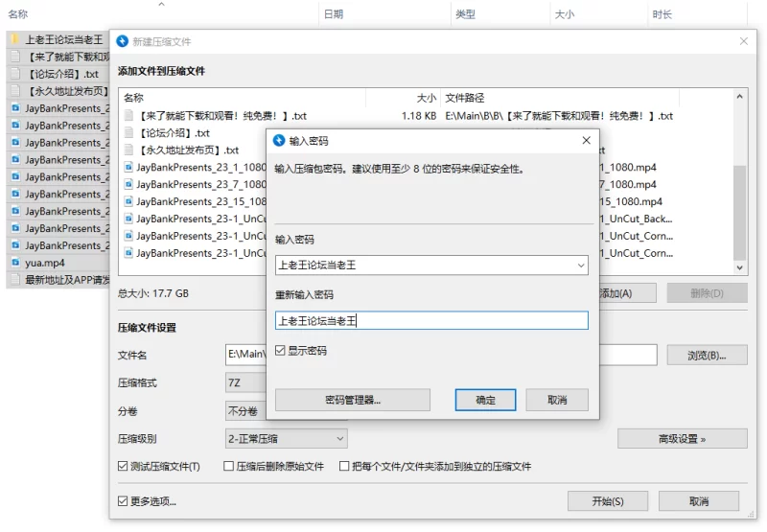The width and height of the screenshot is (767, 532).
Task: Click the 开始(S) button
Action: pyautogui.click(x=608, y=501)
